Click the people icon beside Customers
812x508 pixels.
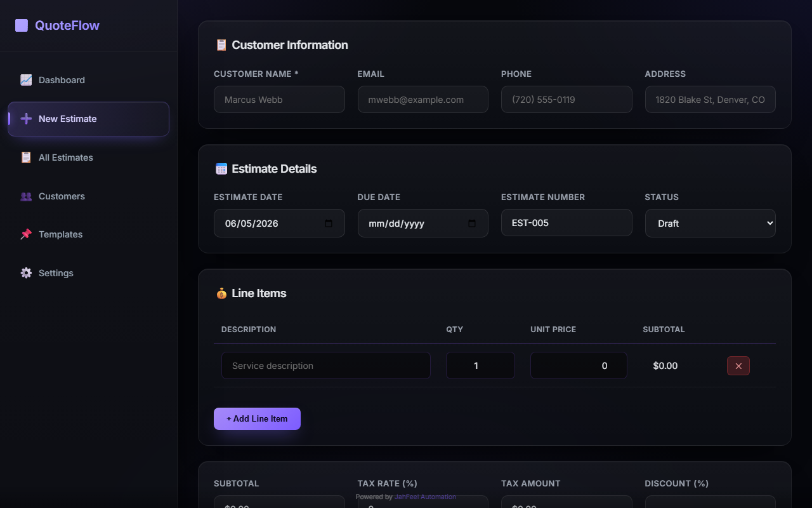(x=26, y=196)
